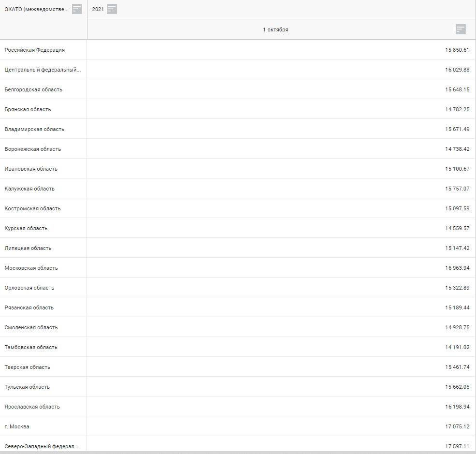Select Брянская область in the region list

28,109
